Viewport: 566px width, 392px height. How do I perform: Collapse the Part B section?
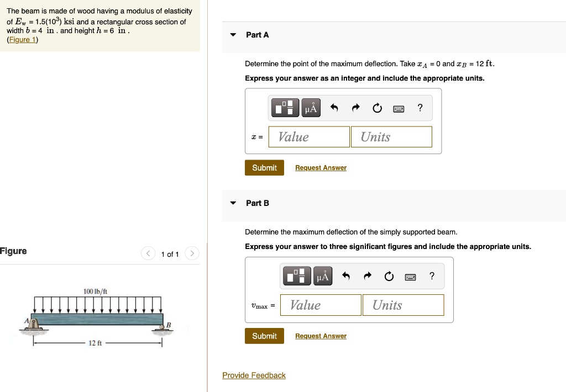[x=233, y=203]
